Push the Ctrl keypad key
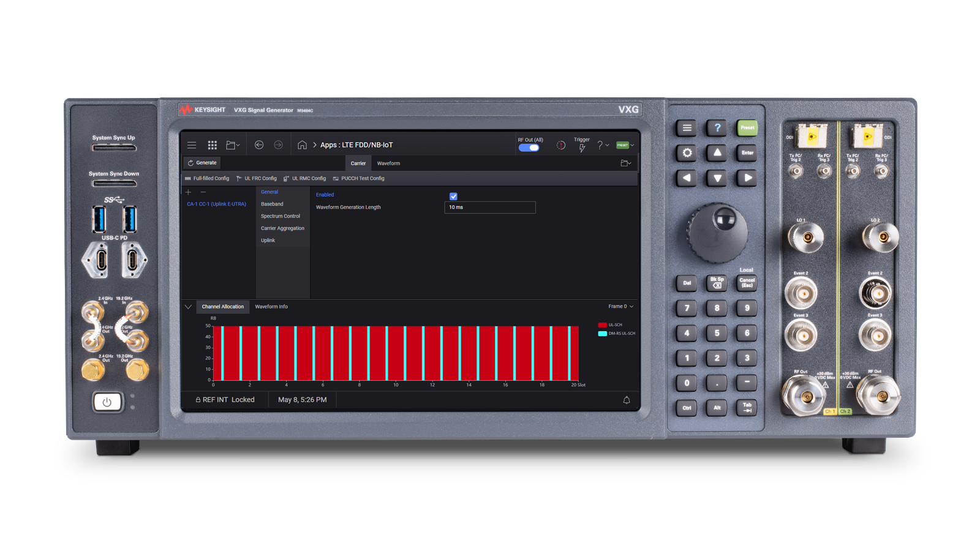Image resolution: width=980 pixels, height=551 pixels. 687,408
